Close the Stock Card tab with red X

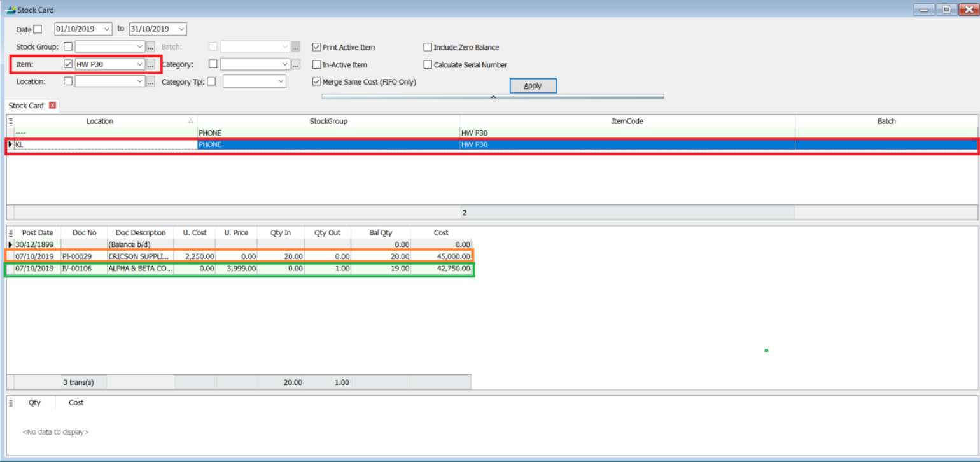click(x=53, y=106)
